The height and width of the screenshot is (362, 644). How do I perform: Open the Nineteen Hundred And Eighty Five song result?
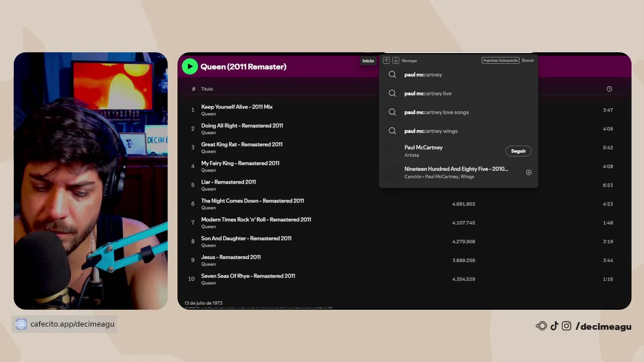click(458, 172)
